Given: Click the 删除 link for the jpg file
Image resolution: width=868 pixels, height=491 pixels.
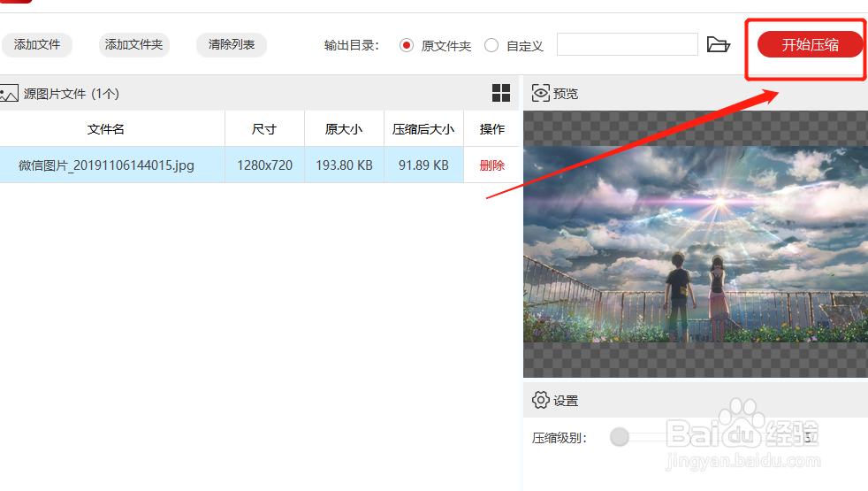Looking at the screenshot, I should click(491, 165).
